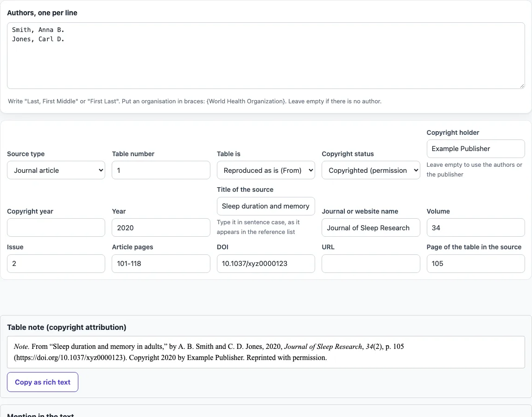This screenshot has height=417, width=532.
Task: Click the Table number field
Action: click(x=161, y=170)
